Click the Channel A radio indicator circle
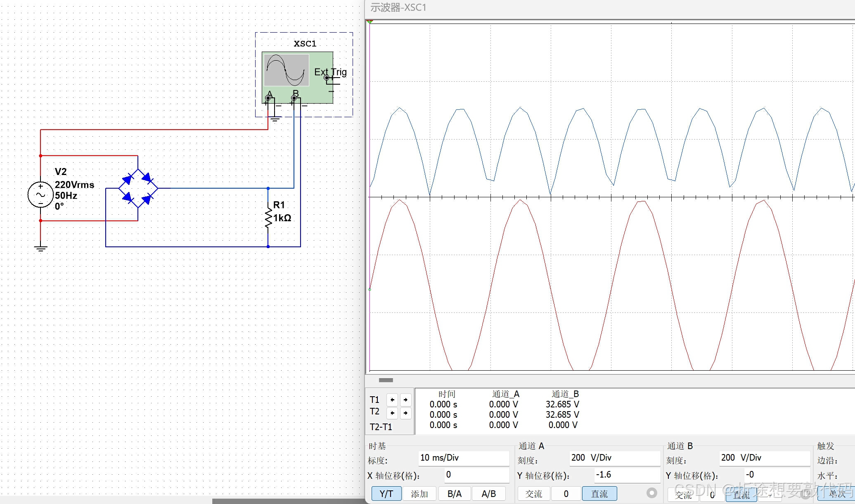The width and height of the screenshot is (855, 504). (651, 493)
